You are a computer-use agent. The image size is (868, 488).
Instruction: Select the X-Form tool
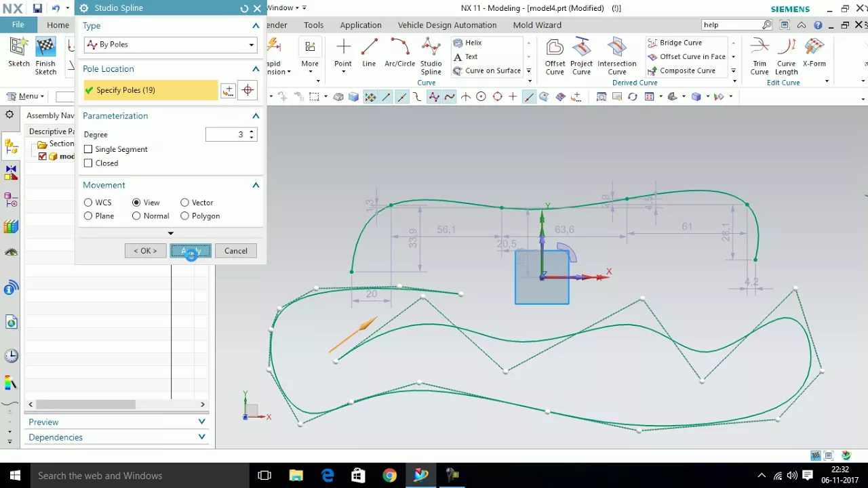814,52
